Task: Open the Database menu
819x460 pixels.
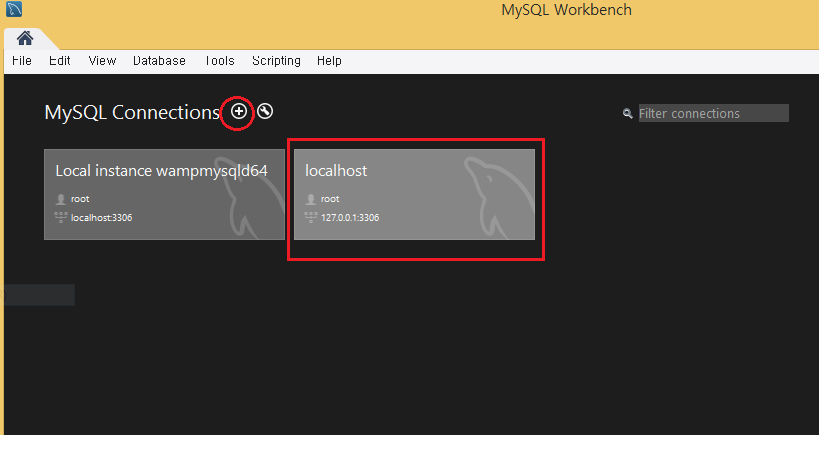Action: [x=159, y=61]
